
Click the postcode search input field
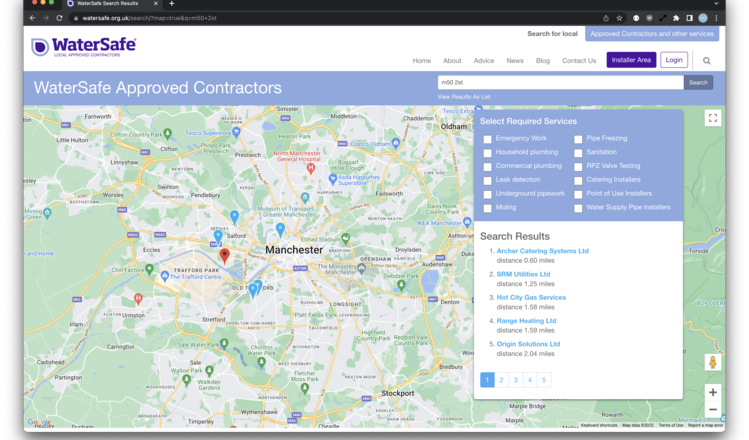pos(560,83)
